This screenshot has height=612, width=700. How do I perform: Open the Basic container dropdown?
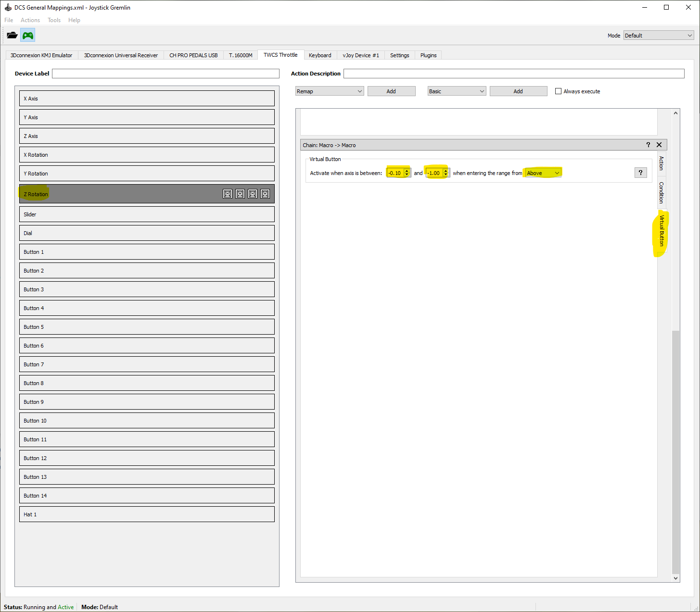pyautogui.click(x=457, y=91)
